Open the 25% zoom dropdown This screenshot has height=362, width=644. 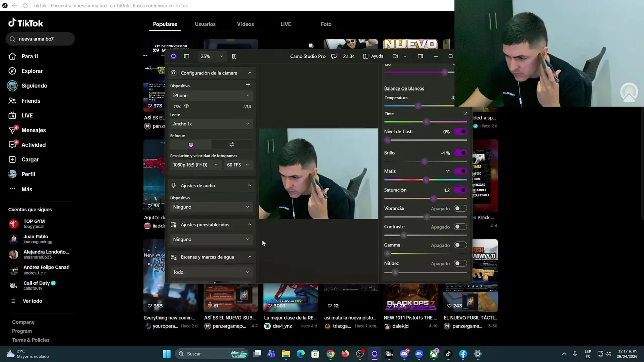[x=212, y=56]
